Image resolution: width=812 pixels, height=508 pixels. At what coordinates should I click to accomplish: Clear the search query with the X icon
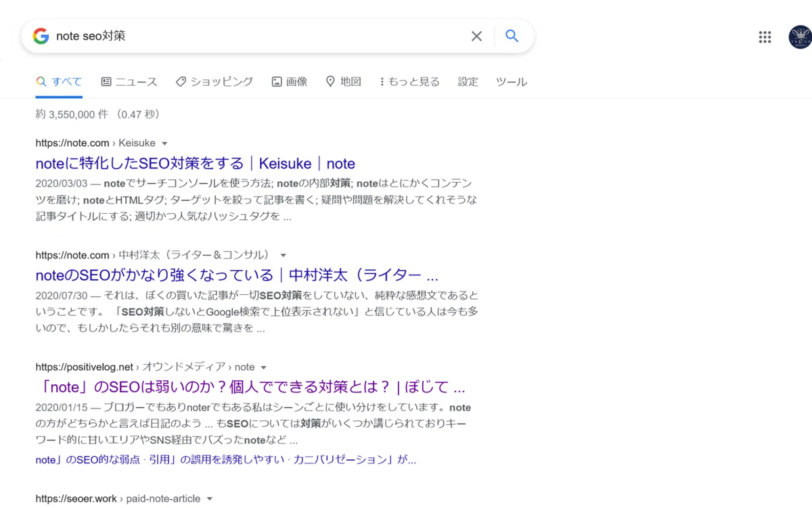[x=476, y=36]
